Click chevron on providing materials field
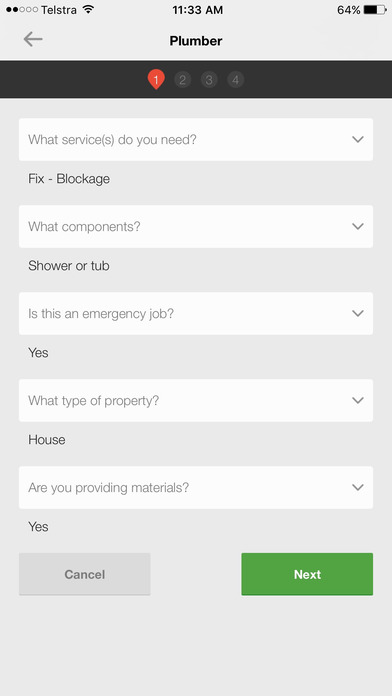 pyautogui.click(x=358, y=487)
